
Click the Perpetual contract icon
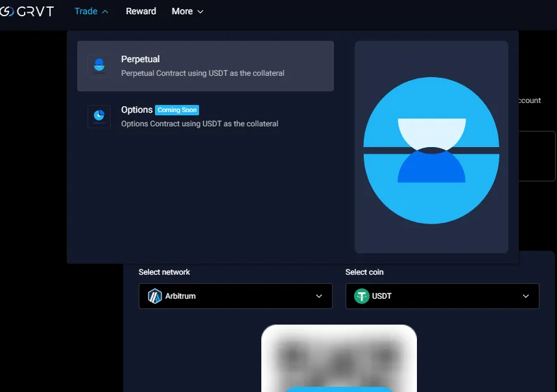(99, 65)
